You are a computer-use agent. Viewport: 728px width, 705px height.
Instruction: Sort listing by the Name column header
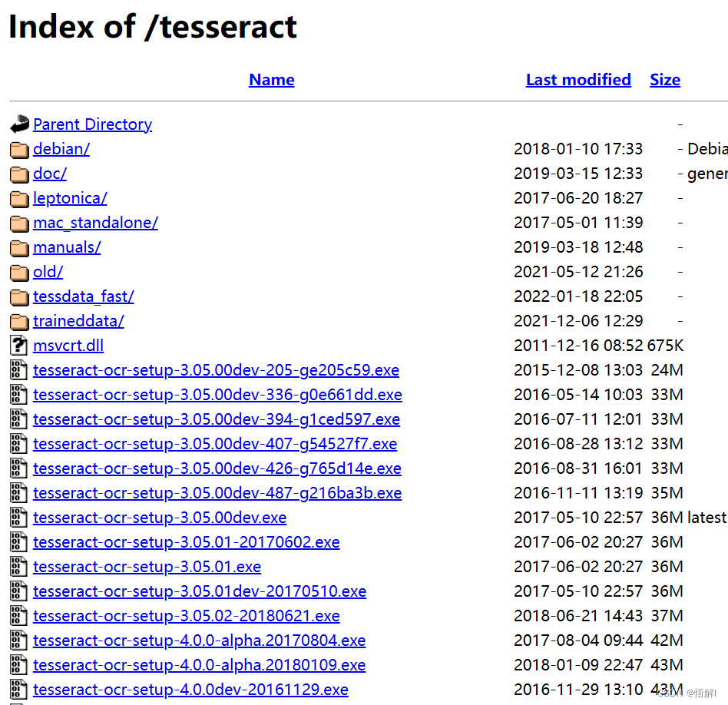point(272,80)
